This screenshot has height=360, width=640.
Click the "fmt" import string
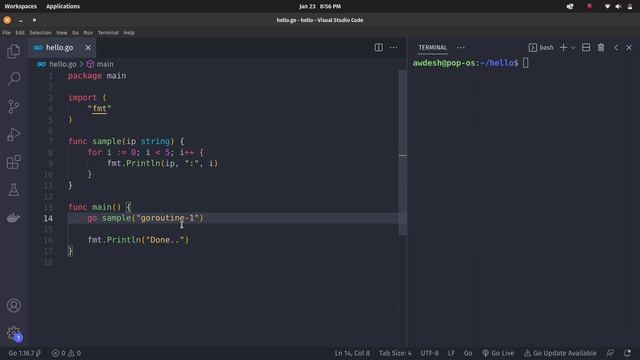pyautogui.click(x=99, y=109)
